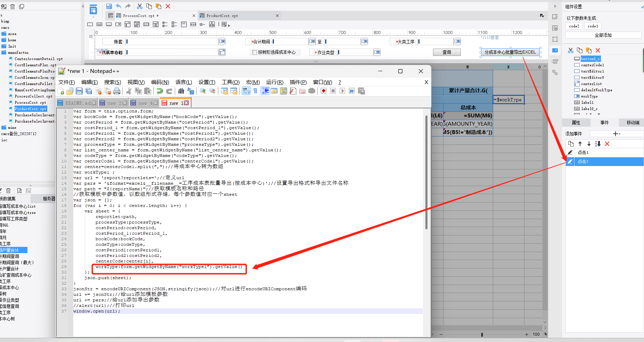
Task: Click code2 parameter button
Action: pyautogui.click(x=574, y=26)
